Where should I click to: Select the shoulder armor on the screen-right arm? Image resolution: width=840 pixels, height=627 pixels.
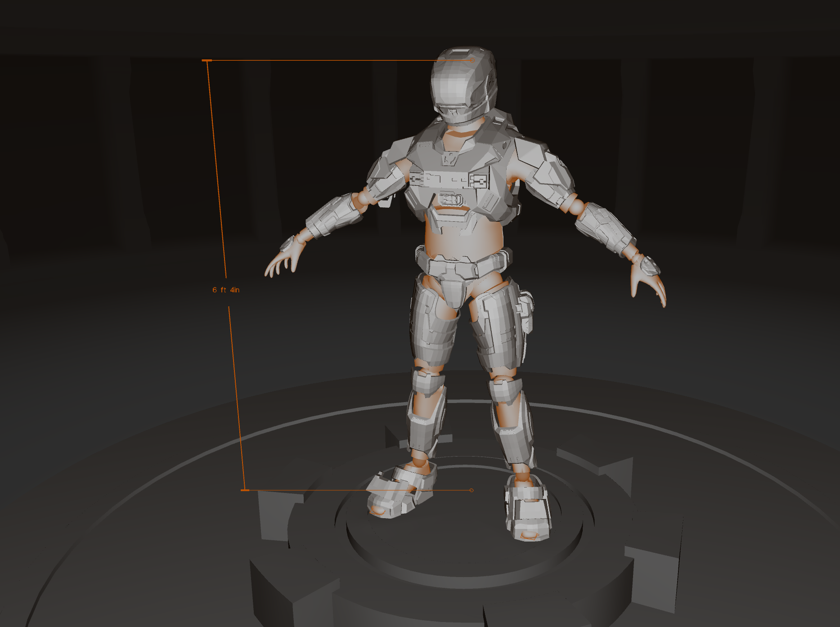(544, 173)
